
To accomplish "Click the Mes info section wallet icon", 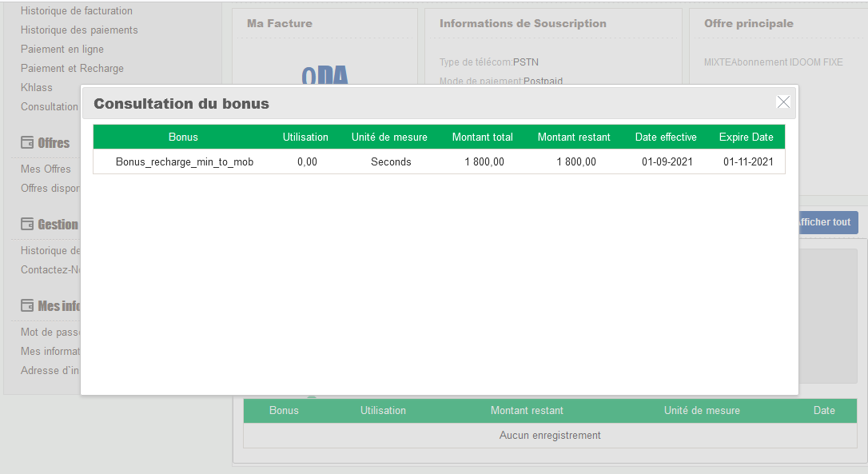I will pyautogui.click(x=27, y=306).
